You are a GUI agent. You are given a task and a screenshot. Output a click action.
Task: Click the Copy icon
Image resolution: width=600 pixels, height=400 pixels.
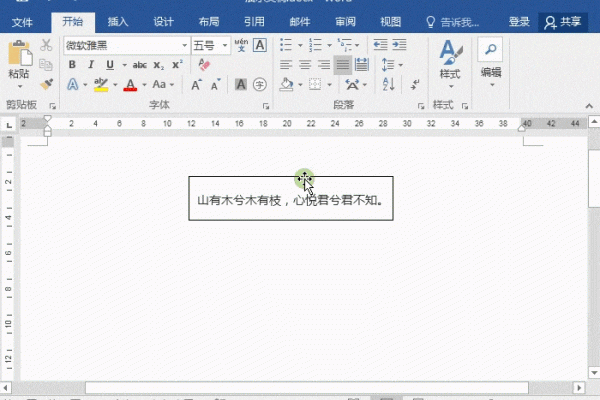[x=46, y=65]
